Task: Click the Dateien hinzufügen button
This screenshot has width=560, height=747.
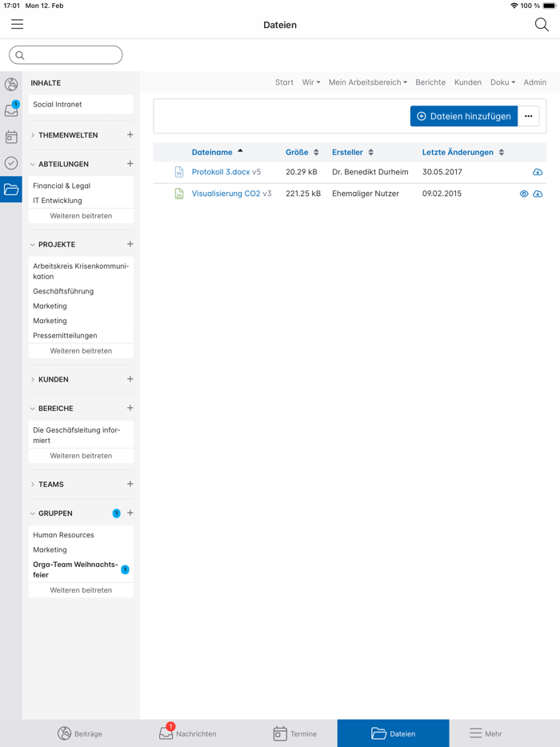Action: click(x=464, y=116)
